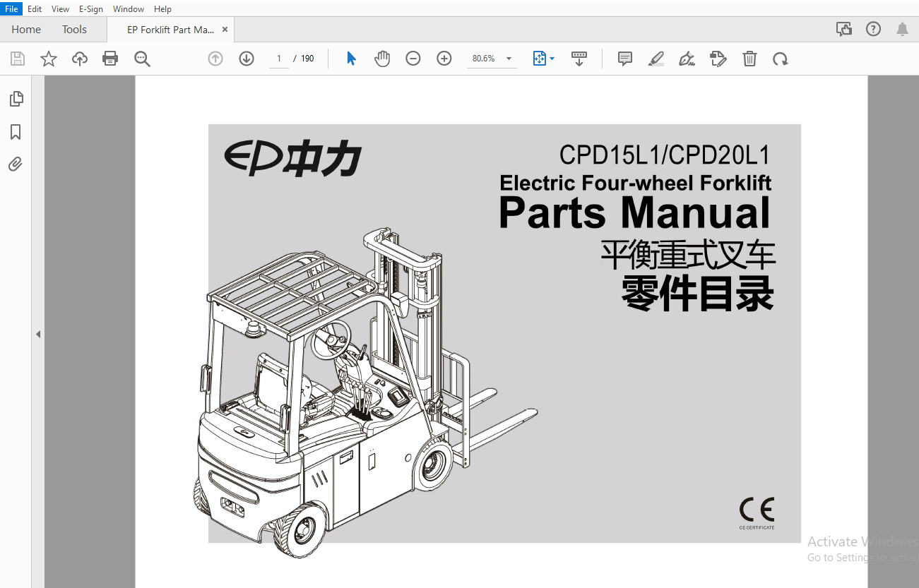Image resolution: width=919 pixels, height=588 pixels.
Task: Open the attachments paperclip panel
Action: 16,164
